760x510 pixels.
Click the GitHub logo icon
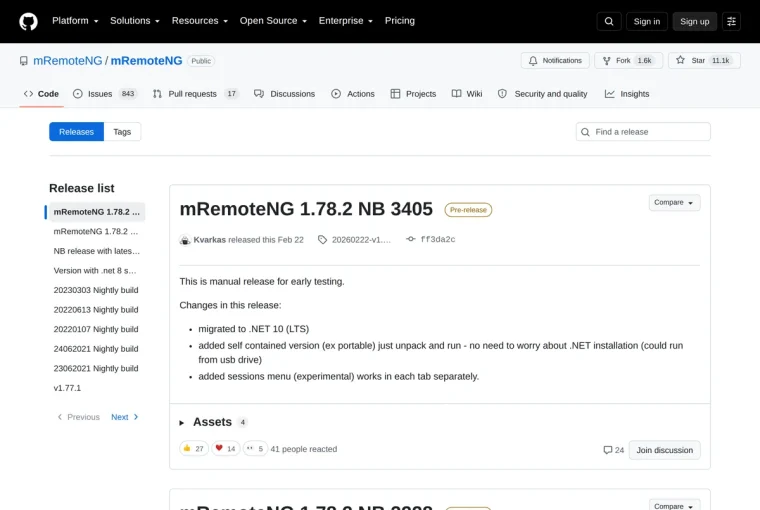click(28, 21)
